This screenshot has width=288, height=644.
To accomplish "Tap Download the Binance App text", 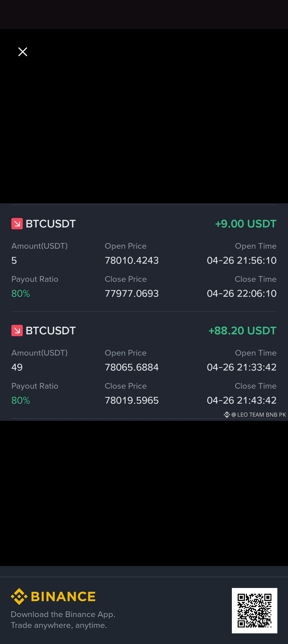I will [x=63, y=614].
